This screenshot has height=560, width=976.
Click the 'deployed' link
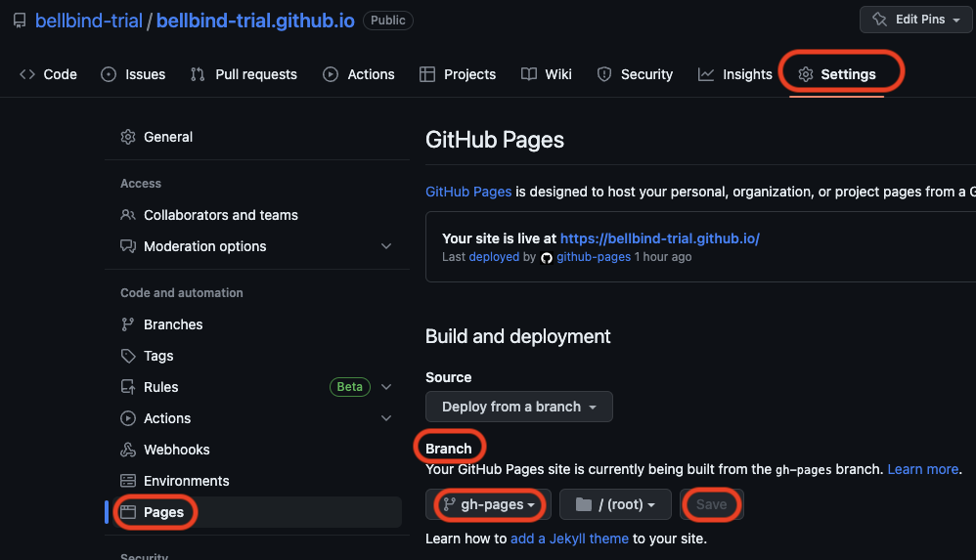tap(494, 257)
